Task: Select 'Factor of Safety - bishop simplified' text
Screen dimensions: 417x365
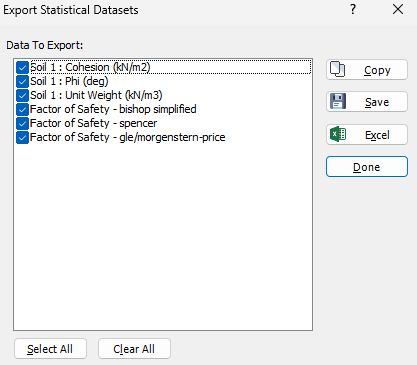Action: (x=113, y=109)
